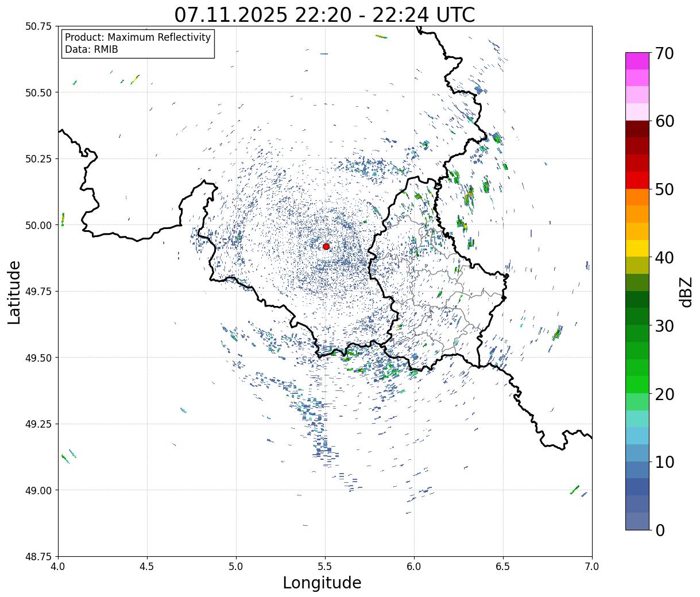This screenshot has width=700, height=597.
Task: Click the colorbar tick label 10
Action: point(665,462)
